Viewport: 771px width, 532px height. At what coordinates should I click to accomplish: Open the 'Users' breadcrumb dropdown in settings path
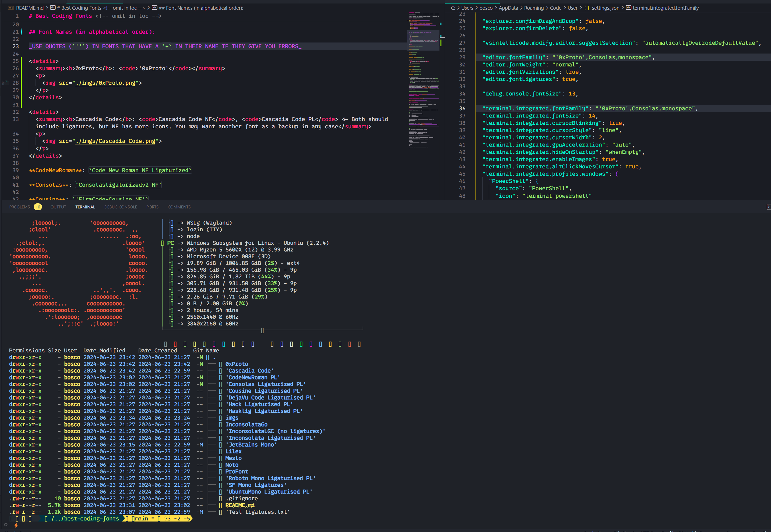(x=467, y=8)
